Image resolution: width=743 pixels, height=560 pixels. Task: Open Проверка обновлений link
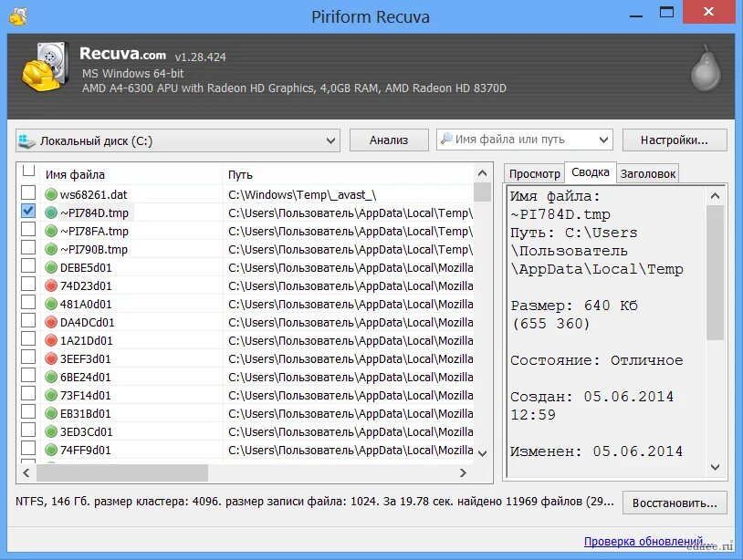(x=648, y=541)
